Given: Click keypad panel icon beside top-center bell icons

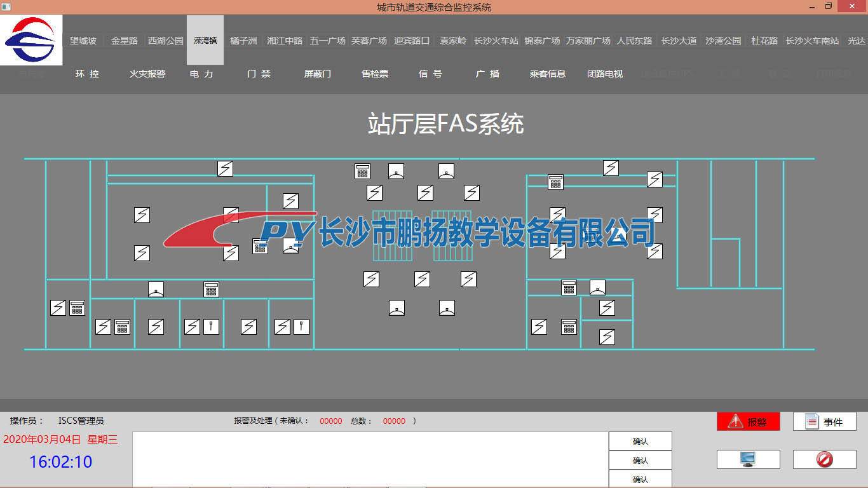Looking at the screenshot, I should coord(362,171).
